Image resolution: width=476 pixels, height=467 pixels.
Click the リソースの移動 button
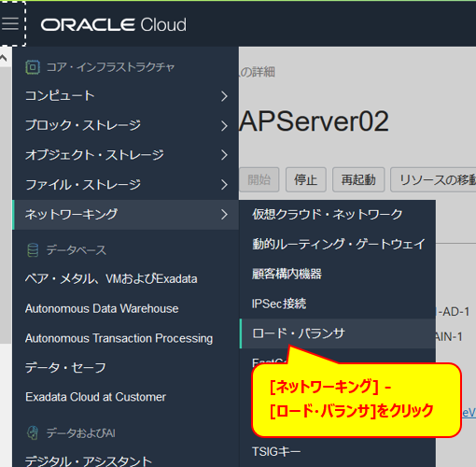[x=433, y=179]
